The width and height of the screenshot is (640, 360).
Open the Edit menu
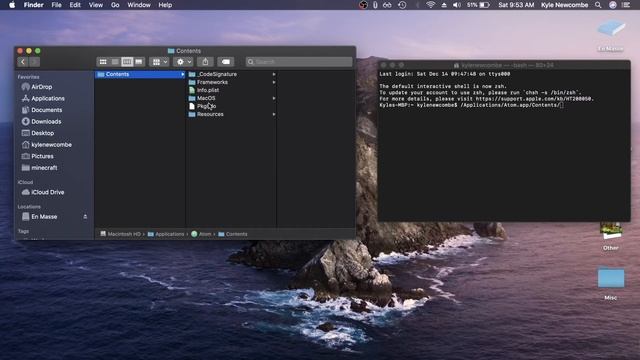click(x=75, y=5)
